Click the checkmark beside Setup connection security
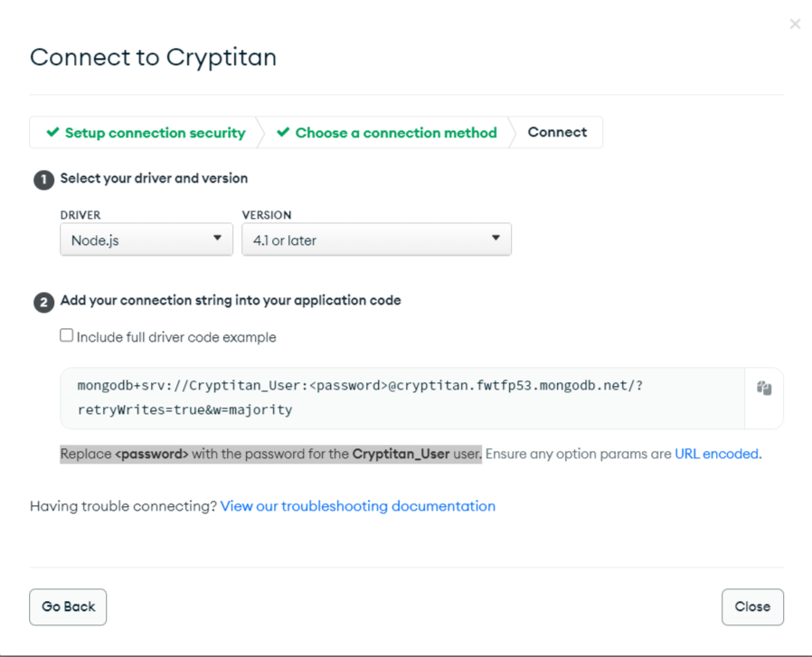Viewport: 812px width, 657px height. (x=53, y=132)
